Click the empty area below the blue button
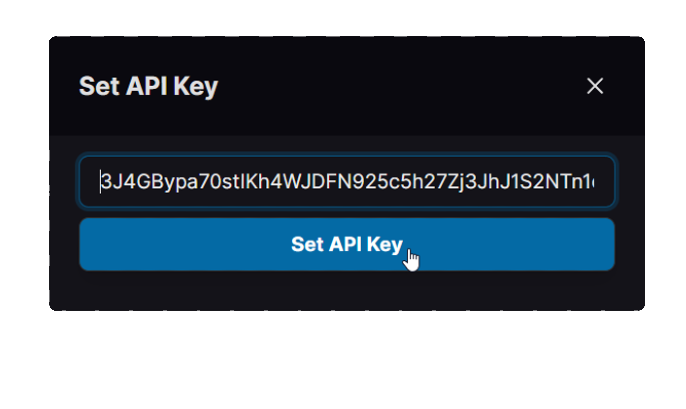 coord(347,290)
